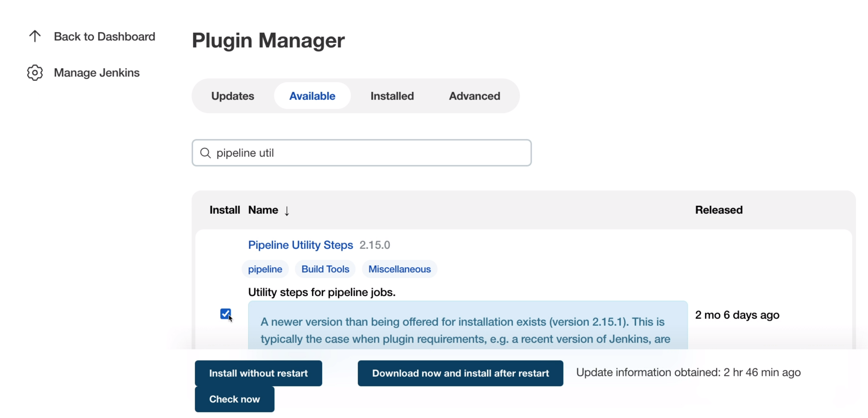Image resolution: width=868 pixels, height=418 pixels.
Task: Select the Available tab
Action: pos(312,96)
